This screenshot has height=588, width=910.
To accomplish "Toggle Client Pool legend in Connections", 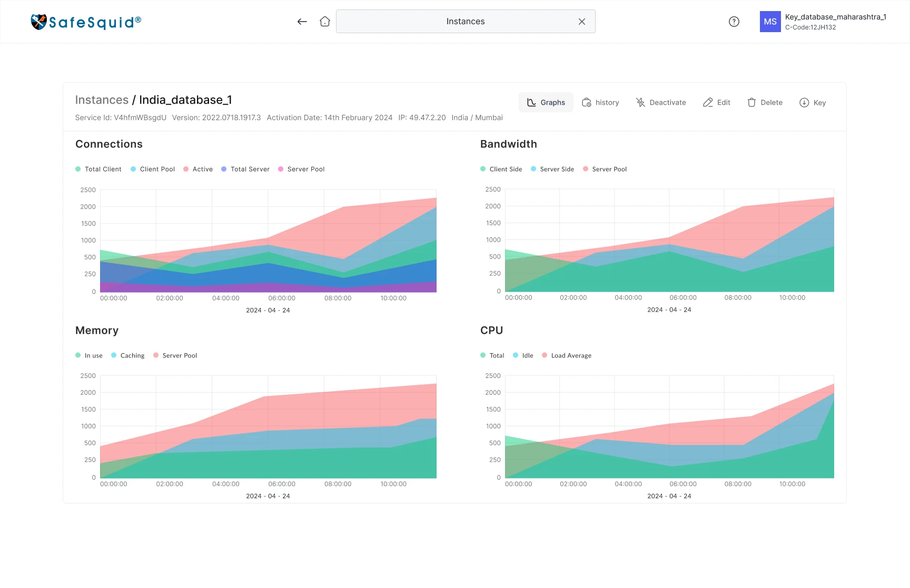I will tap(153, 169).
